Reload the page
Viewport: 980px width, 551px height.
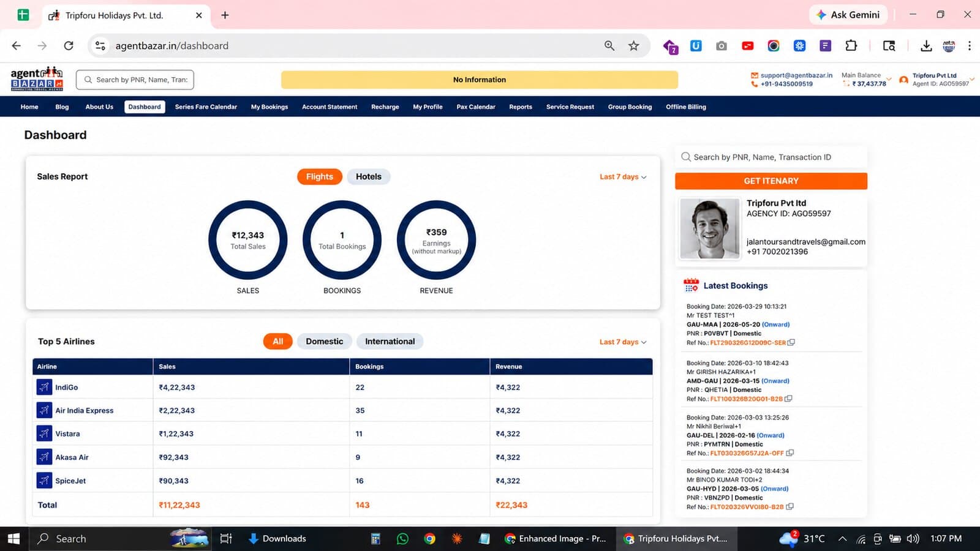[69, 46]
